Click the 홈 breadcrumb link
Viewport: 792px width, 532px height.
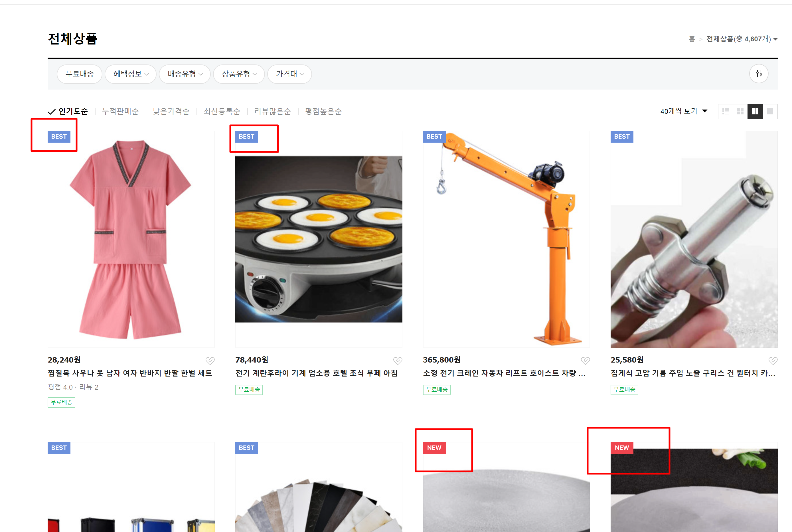coord(692,39)
